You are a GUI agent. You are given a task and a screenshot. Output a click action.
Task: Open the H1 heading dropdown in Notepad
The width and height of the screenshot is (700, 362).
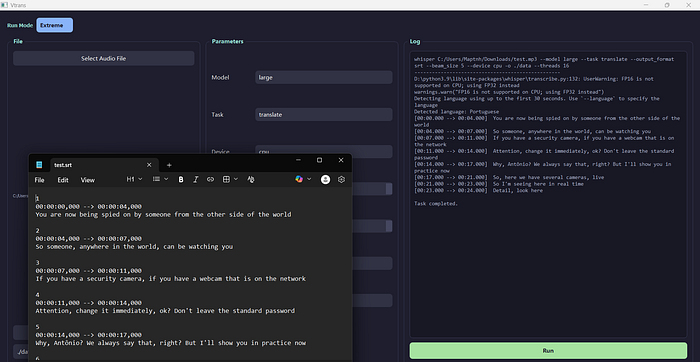point(134,179)
